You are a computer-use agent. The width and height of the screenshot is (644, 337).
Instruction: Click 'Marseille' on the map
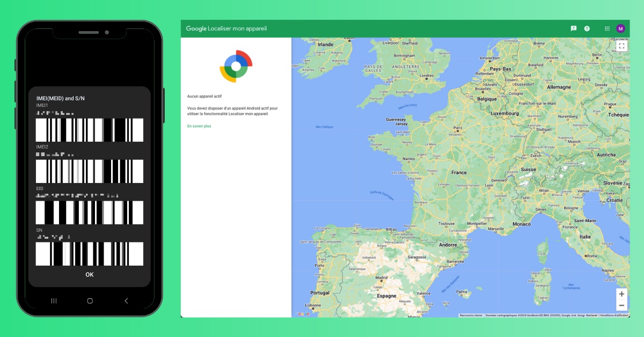coord(497,229)
